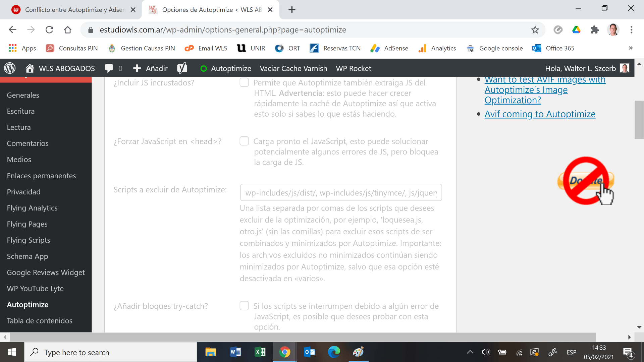Open the ORT bookmark
644x362 pixels.
[x=287, y=48]
